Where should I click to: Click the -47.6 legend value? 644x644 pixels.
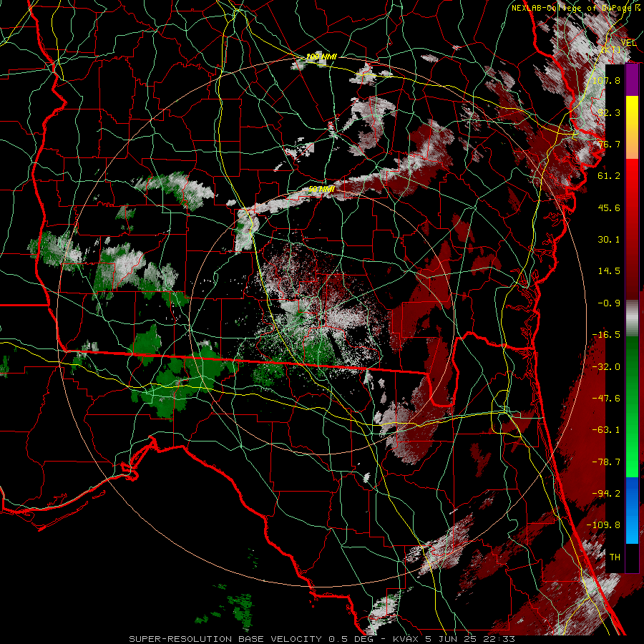pyautogui.click(x=606, y=399)
